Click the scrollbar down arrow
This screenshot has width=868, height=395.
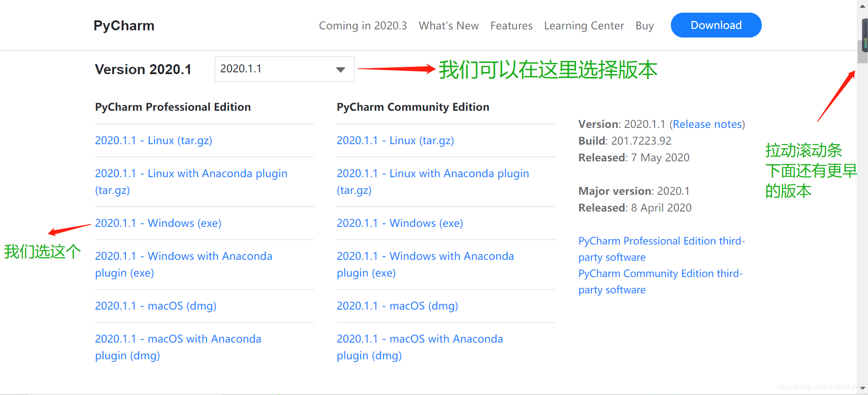pyautogui.click(x=862, y=388)
